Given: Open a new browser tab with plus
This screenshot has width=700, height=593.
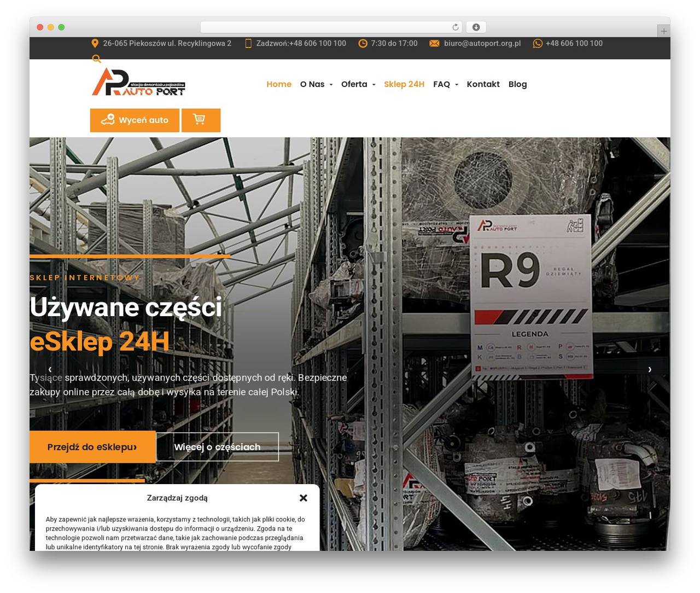Looking at the screenshot, I should point(664,31).
